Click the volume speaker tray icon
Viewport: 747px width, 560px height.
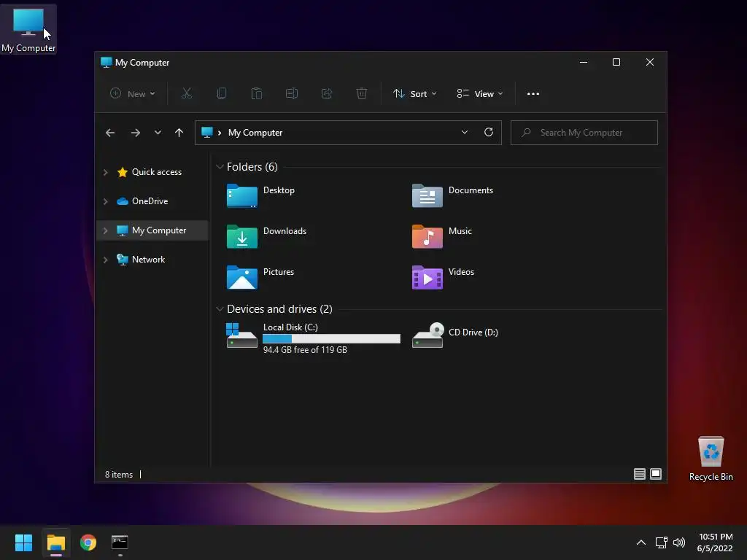click(x=679, y=542)
